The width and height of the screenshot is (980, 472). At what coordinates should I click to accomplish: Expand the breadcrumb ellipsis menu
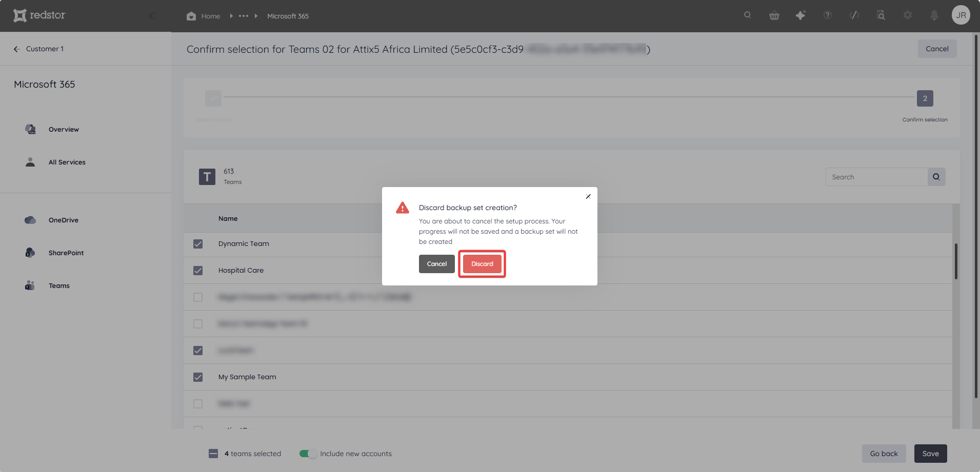pos(244,16)
